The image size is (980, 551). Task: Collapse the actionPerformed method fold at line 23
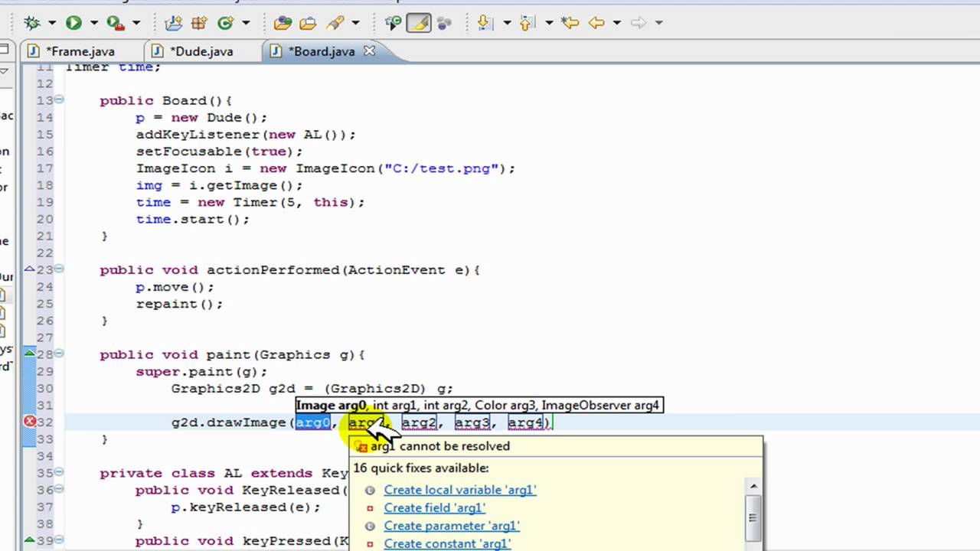click(x=60, y=269)
